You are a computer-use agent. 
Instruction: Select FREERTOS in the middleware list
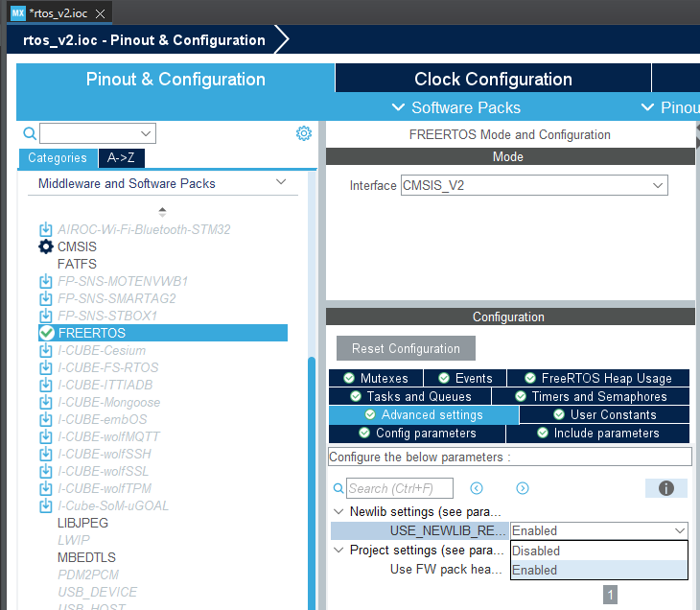coord(163,333)
